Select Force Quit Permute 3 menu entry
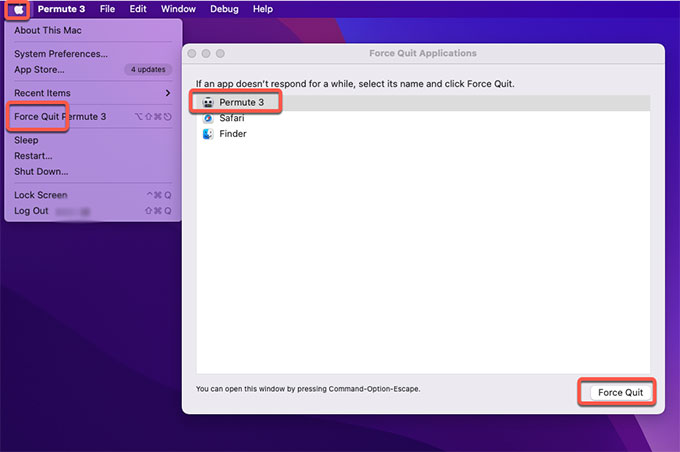 [x=60, y=117]
